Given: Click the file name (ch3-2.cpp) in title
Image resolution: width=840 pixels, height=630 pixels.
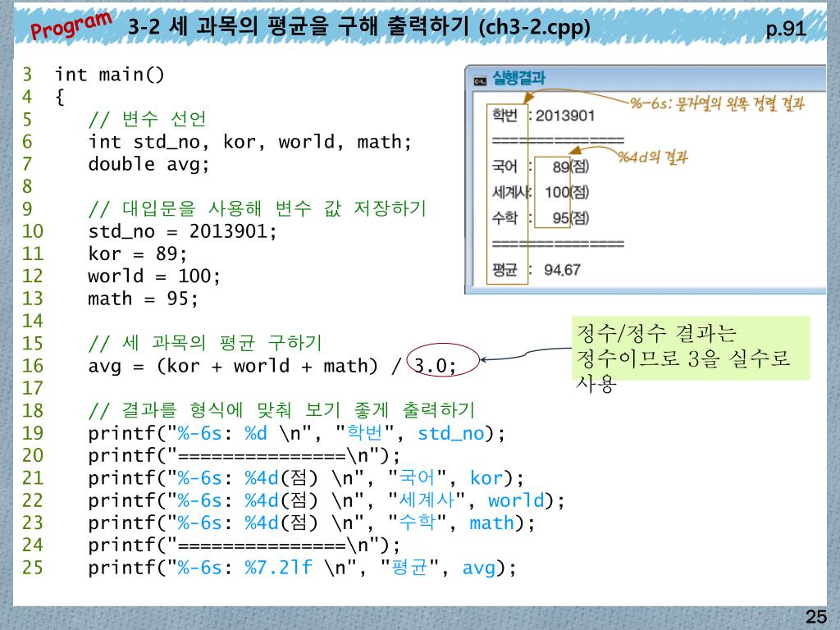Looking at the screenshot, I should pos(534,28).
